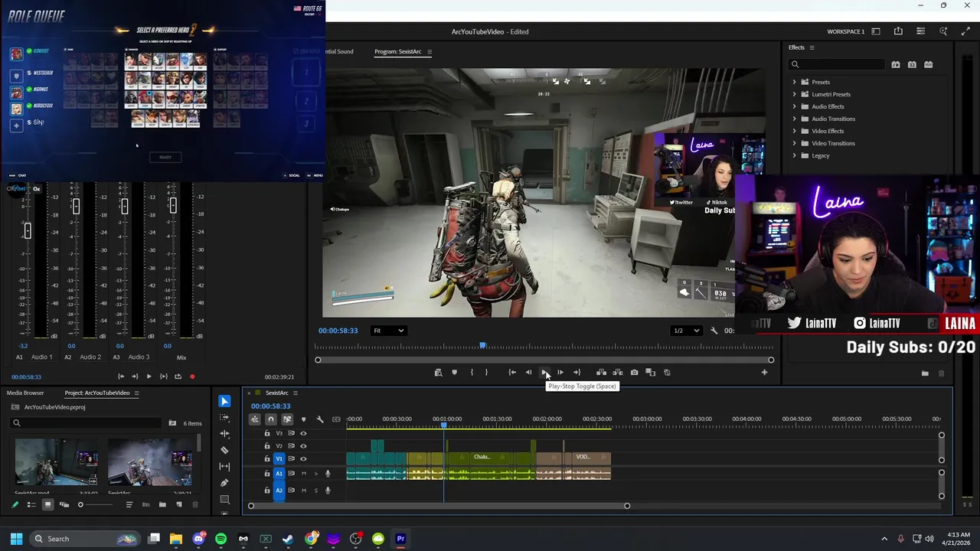Open Windows Start menu
The height and width of the screenshot is (551, 980).
[x=16, y=539]
